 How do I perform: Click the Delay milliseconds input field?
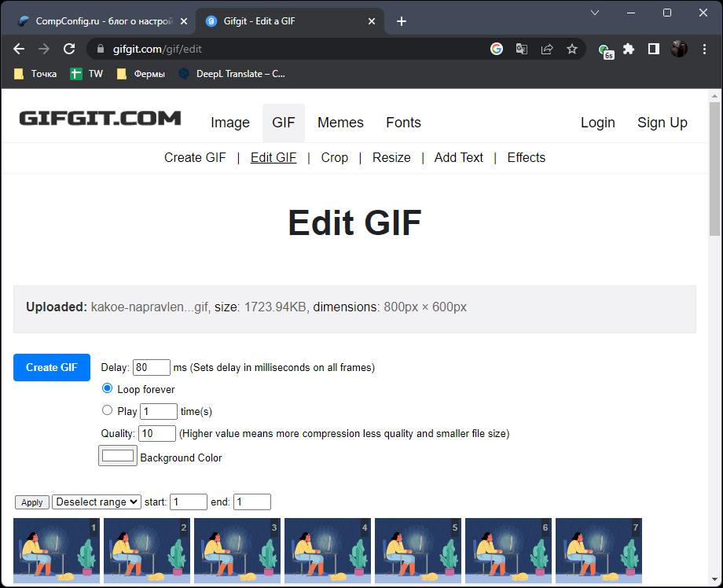(152, 367)
